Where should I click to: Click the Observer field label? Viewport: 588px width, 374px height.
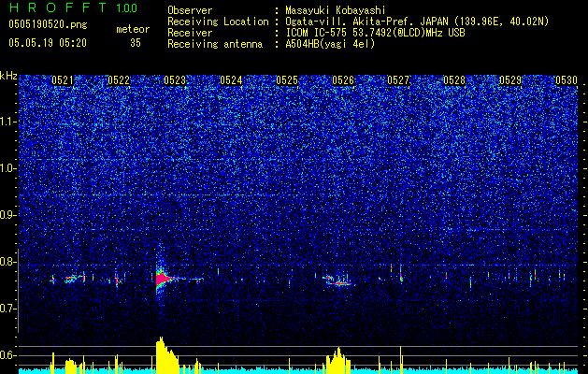[x=190, y=10]
